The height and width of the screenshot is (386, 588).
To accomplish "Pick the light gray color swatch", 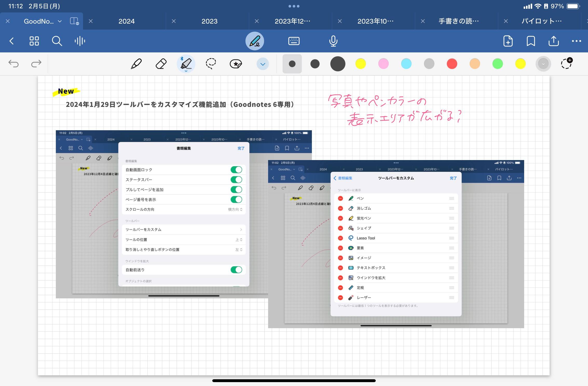I will click(429, 64).
